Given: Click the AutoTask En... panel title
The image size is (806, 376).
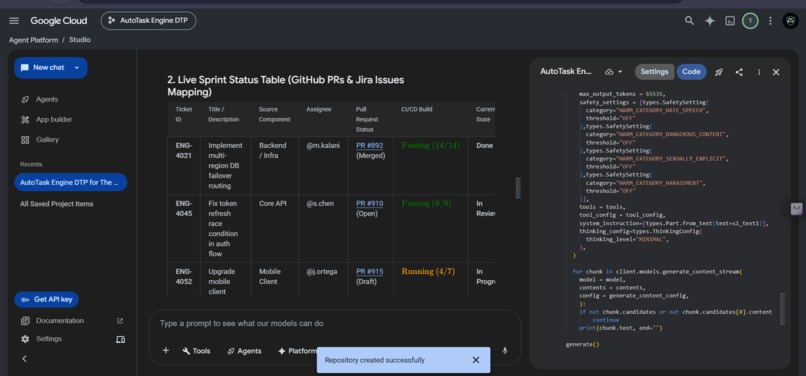Looking at the screenshot, I should tap(566, 71).
